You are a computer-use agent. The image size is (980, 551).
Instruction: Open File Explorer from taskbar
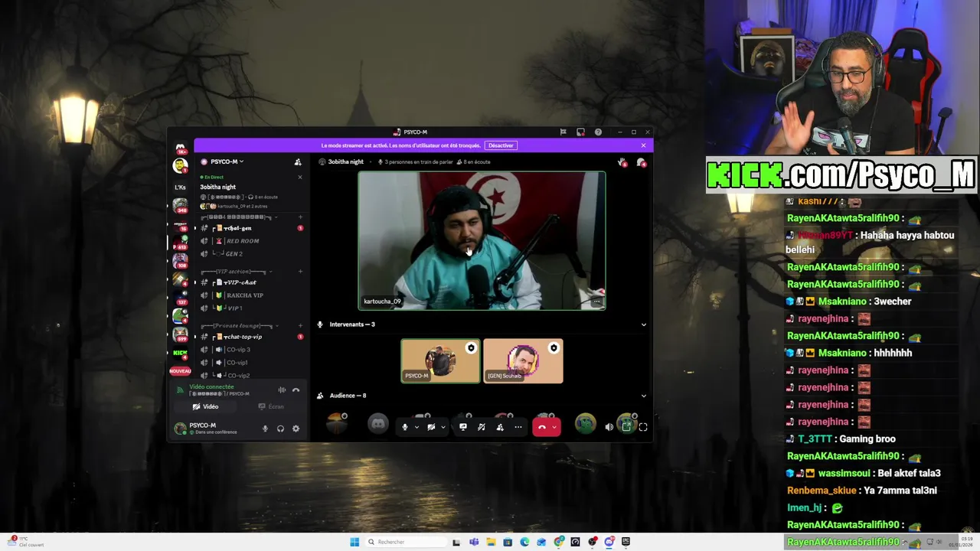(491, 542)
